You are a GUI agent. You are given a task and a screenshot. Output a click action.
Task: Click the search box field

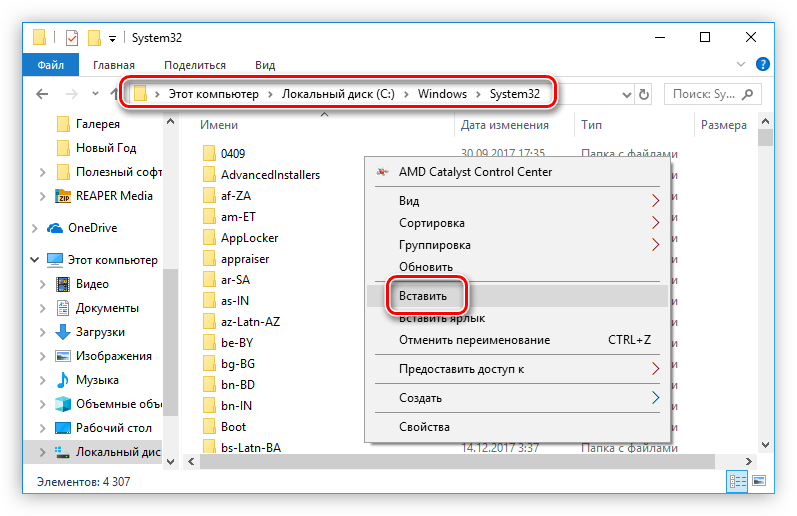pos(704,94)
